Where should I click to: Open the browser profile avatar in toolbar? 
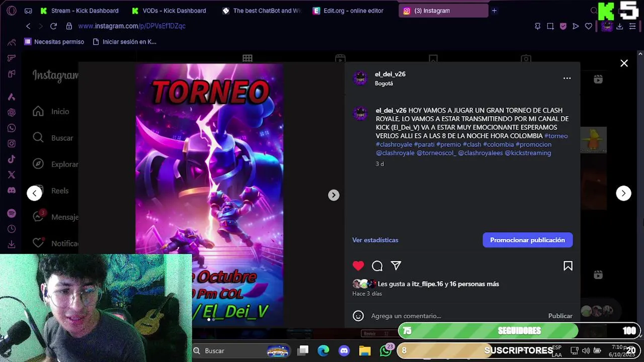(x=607, y=26)
